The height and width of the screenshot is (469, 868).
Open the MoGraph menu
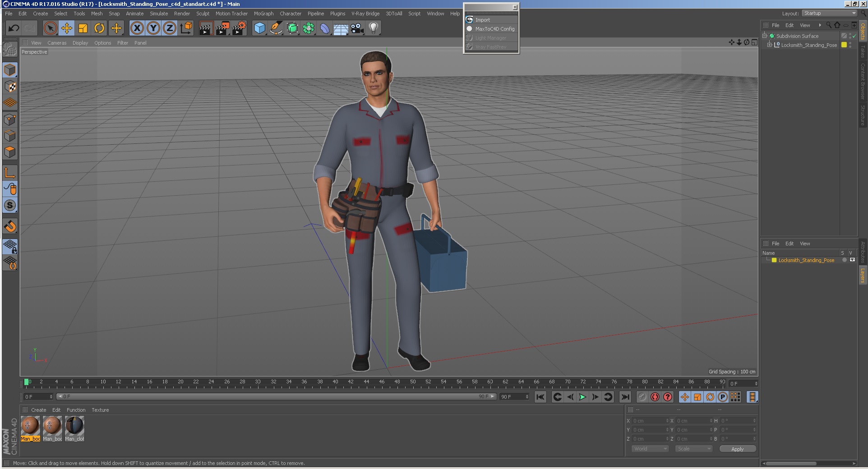263,14
